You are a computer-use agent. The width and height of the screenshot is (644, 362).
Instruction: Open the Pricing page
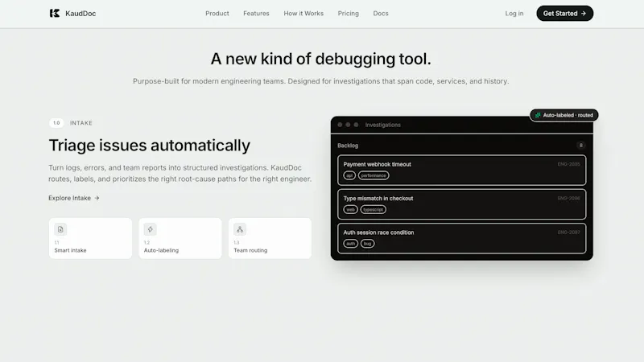pyautogui.click(x=349, y=13)
